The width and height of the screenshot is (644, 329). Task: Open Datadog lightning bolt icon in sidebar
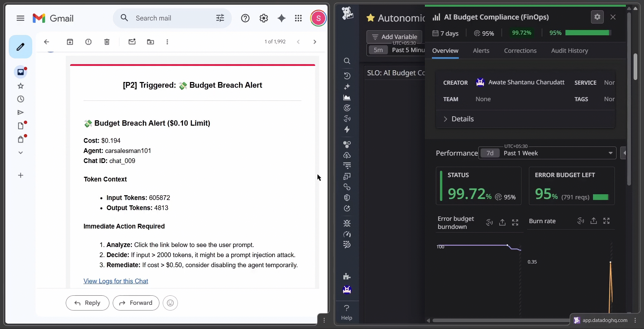tap(347, 129)
